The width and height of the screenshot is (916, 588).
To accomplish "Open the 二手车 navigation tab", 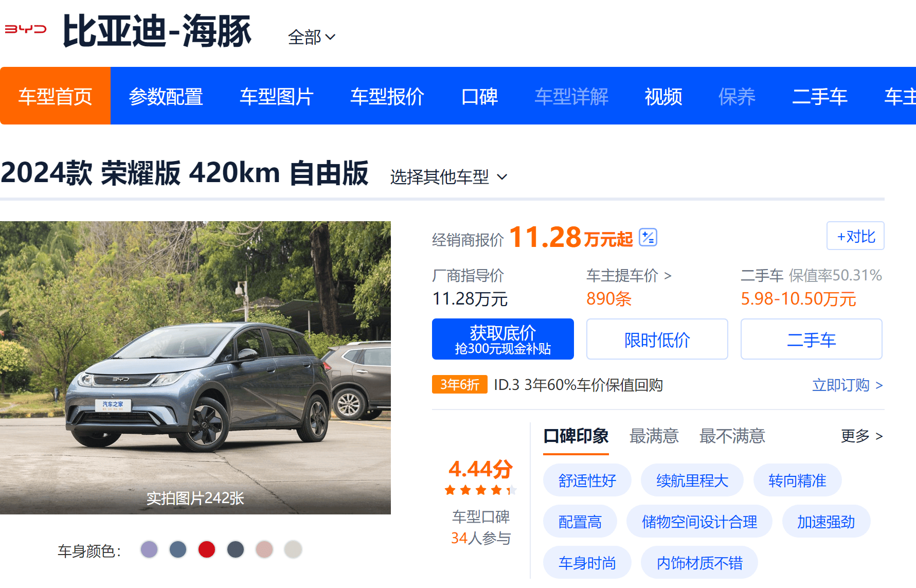I will tap(820, 96).
